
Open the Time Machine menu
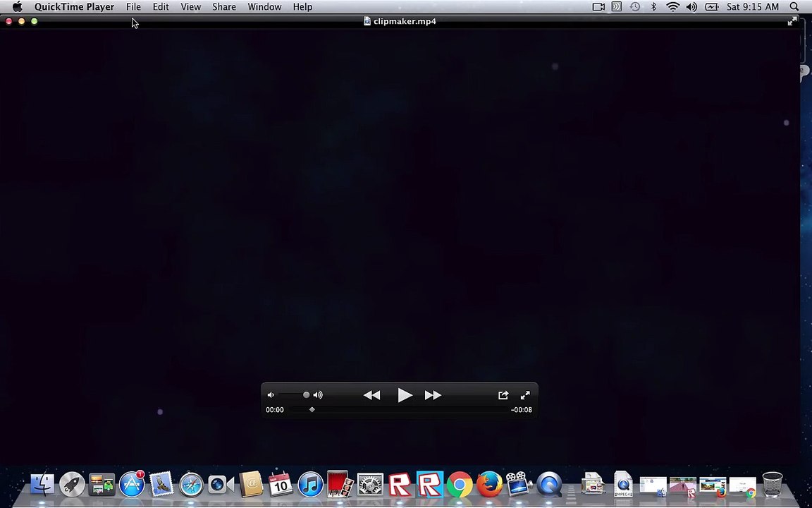pos(635,7)
